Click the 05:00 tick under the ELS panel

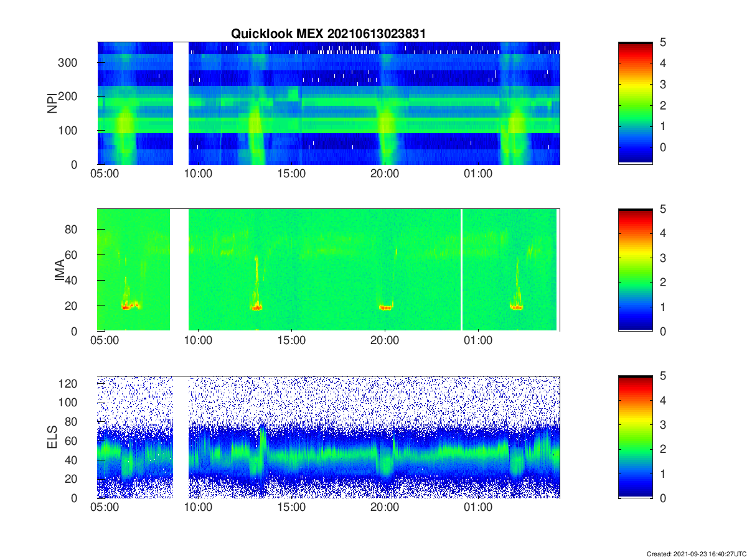point(105,508)
